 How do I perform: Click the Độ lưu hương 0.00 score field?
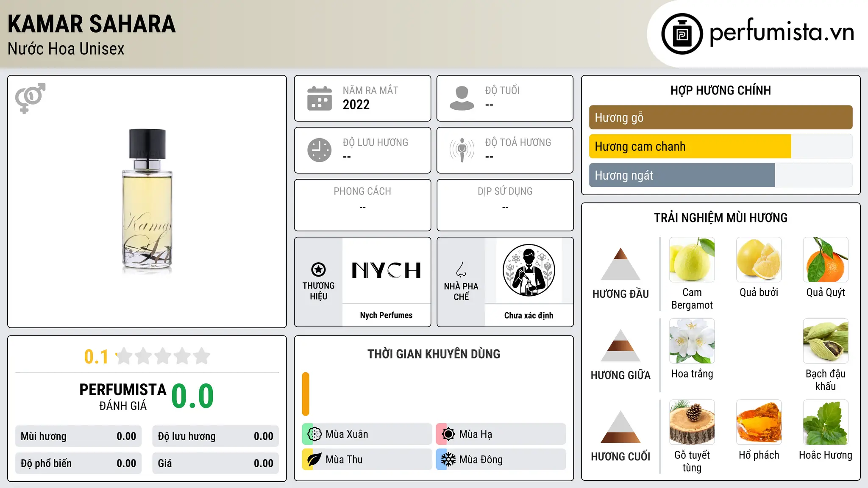click(x=215, y=436)
